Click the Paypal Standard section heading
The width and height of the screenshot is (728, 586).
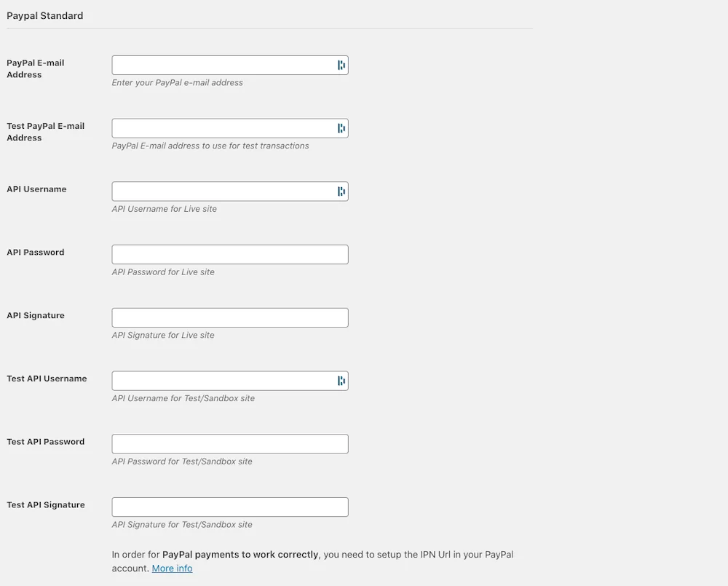pyautogui.click(x=44, y=16)
